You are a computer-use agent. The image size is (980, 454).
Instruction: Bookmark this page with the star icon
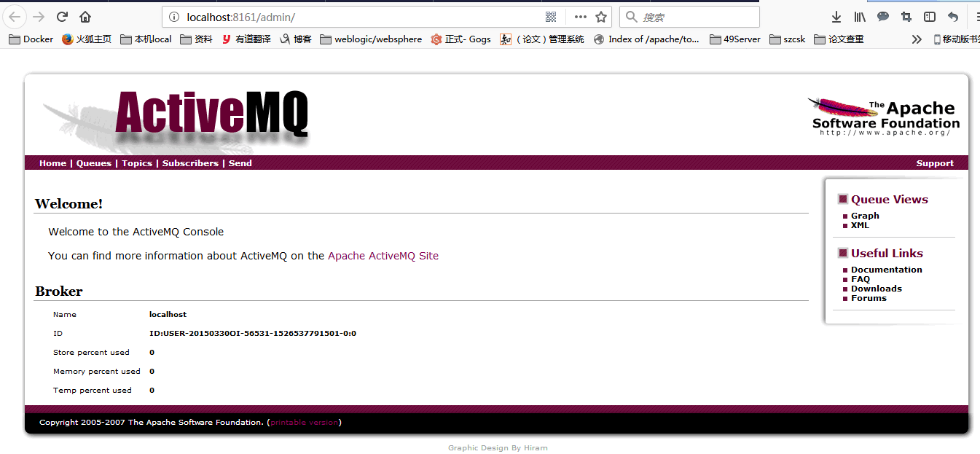pos(601,17)
